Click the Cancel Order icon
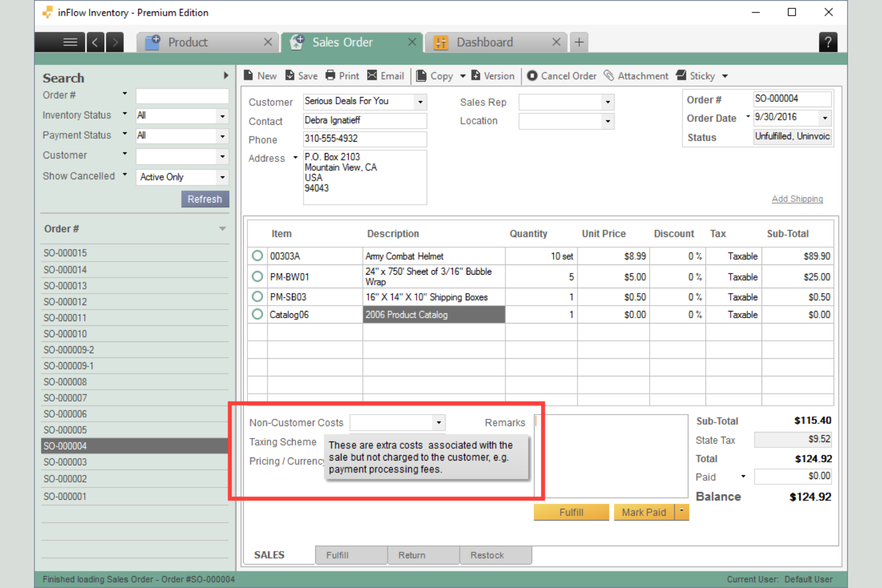This screenshot has height=588, width=882. tap(532, 76)
